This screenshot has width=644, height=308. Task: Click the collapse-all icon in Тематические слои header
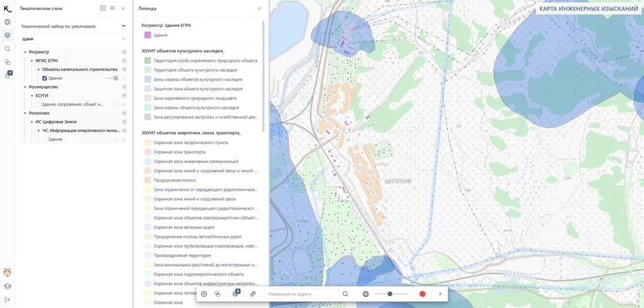[x=103, y=8]
